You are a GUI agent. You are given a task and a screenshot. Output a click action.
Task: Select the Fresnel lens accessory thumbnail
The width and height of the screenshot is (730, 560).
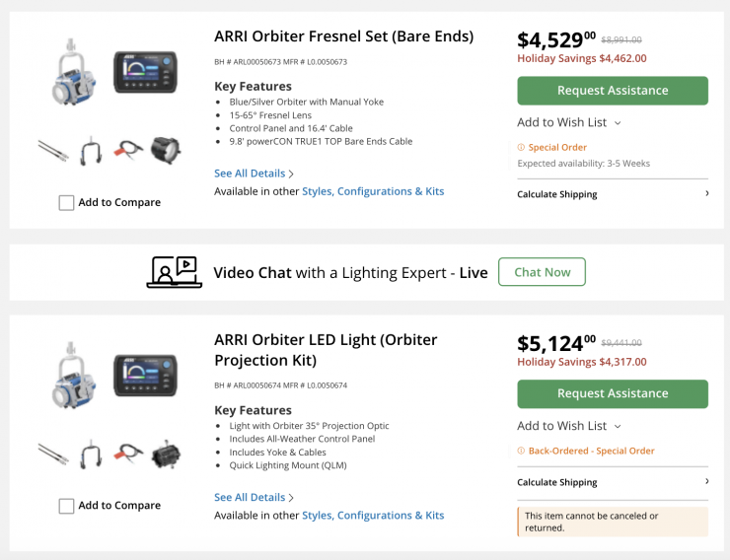click(x=166, y=150)
